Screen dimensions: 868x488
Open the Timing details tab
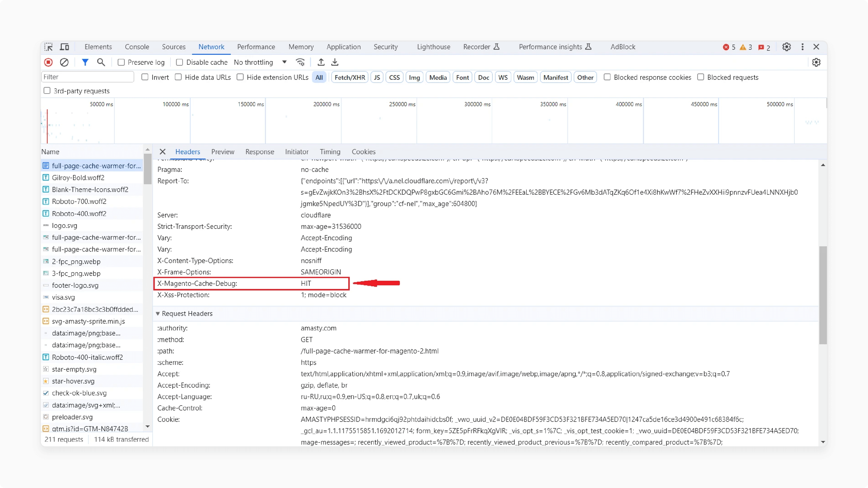[330, 152]
